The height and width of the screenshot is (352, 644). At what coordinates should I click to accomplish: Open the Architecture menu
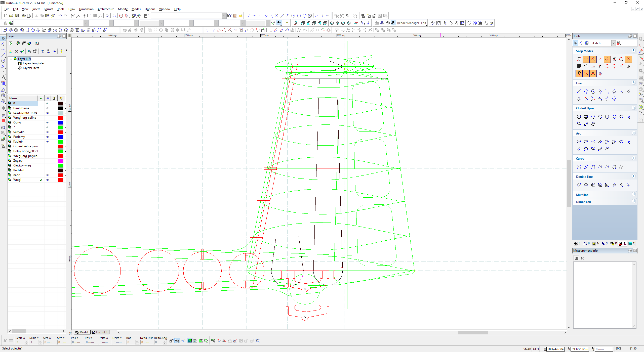pos(106,9)
